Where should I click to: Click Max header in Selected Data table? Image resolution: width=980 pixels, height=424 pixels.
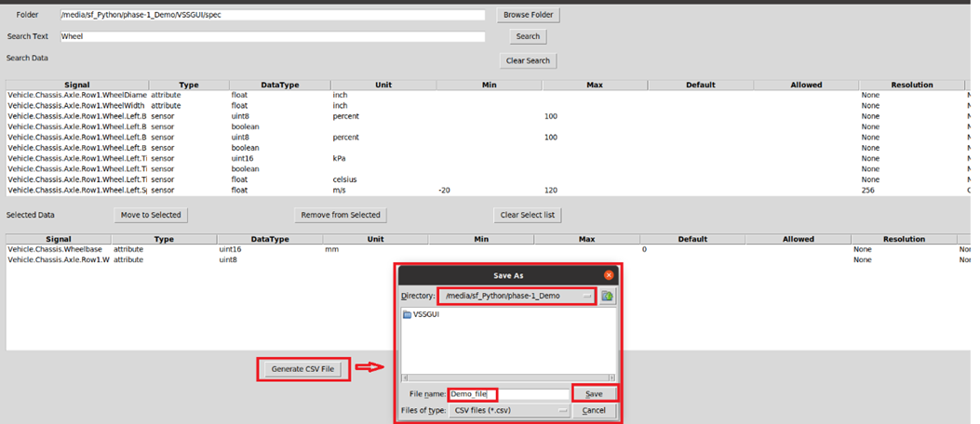(x=587, y=239)
